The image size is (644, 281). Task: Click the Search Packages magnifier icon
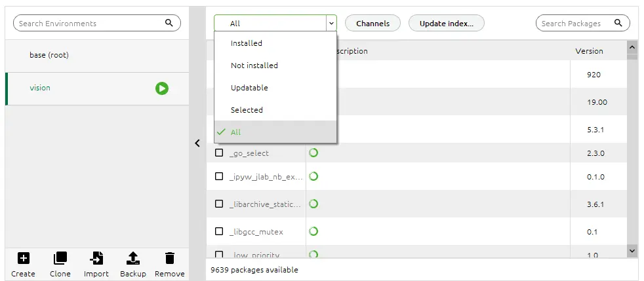pos(618,23)
